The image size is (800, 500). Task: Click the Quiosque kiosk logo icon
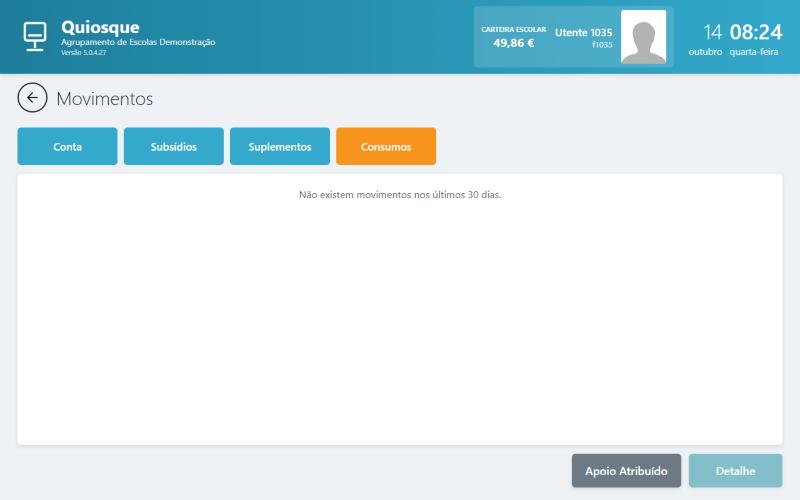[35, 36]
